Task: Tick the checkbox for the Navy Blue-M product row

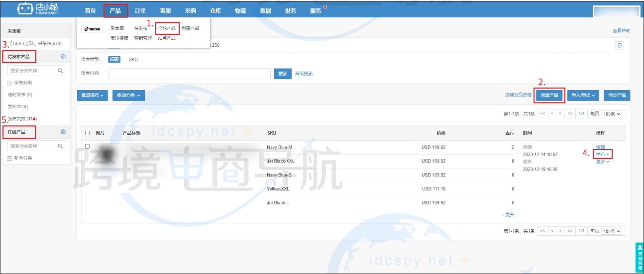Action: coord(88,146)
